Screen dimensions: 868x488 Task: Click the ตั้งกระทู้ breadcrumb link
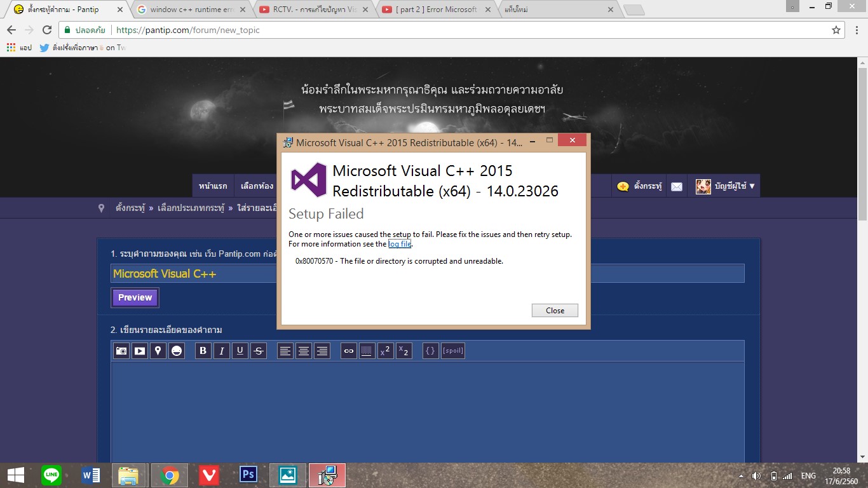pyautogui.click(x=130, y=208)
